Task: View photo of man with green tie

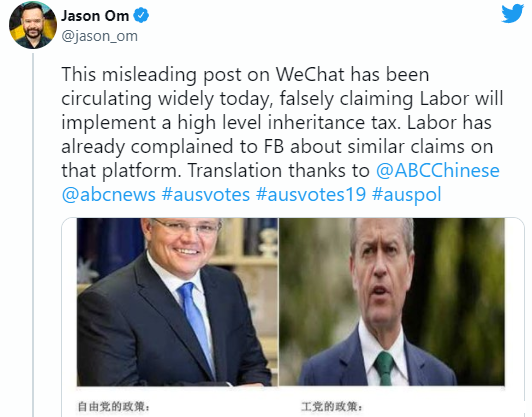Action: pyautogui.click(x=392, y=302)
